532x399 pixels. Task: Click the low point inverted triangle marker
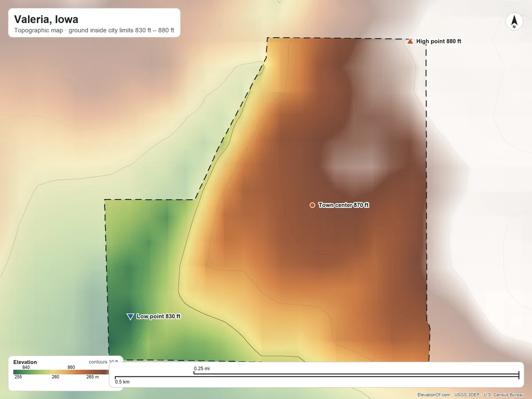click(130, 317)
